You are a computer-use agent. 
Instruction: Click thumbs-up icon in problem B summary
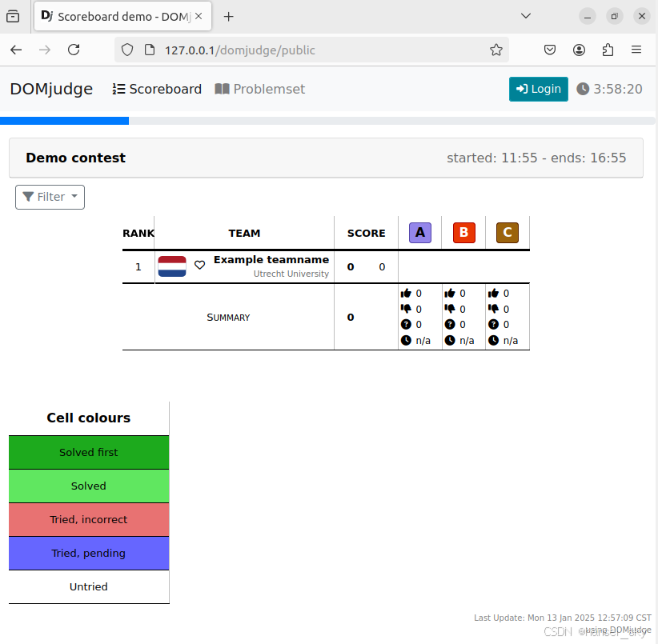(450, 293)
